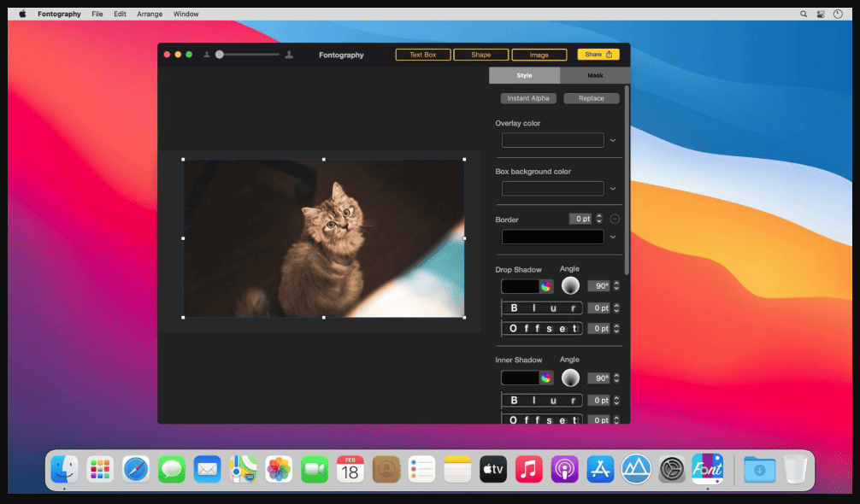Open Calendar from the Dock
The width and height of the screenshot is (860, 504).
(x=350, y=469)
